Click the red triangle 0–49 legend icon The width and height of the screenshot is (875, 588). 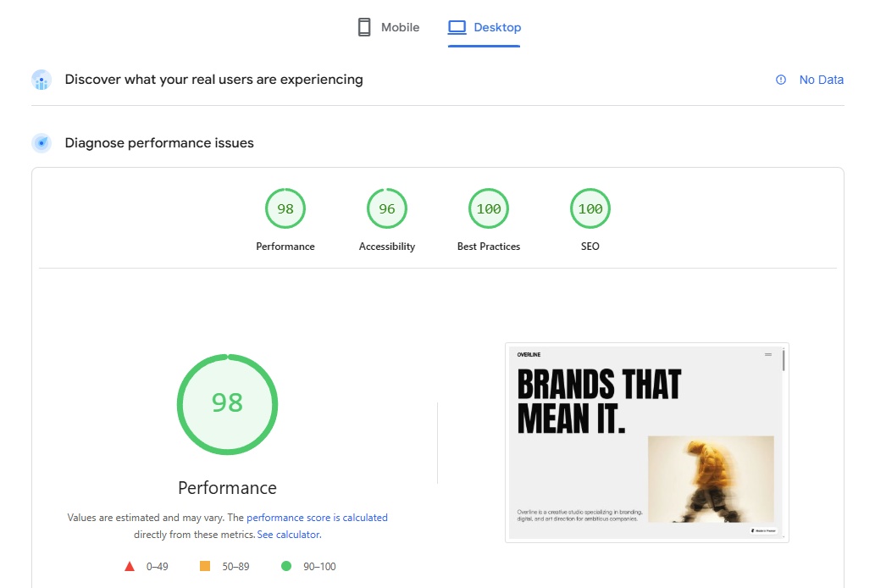(130, 566)
